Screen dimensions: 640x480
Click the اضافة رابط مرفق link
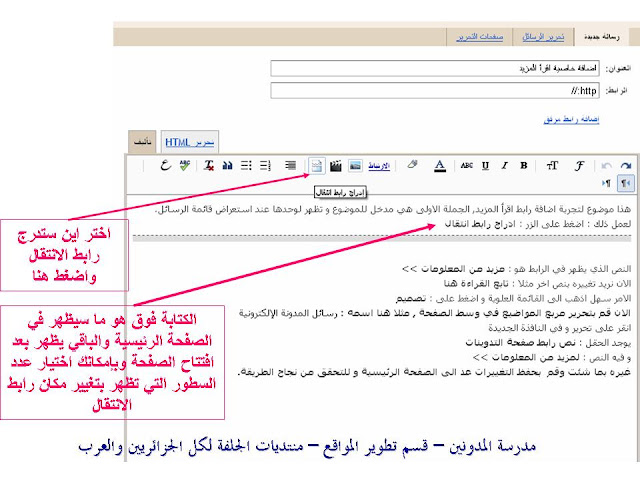tap(571, 119)
